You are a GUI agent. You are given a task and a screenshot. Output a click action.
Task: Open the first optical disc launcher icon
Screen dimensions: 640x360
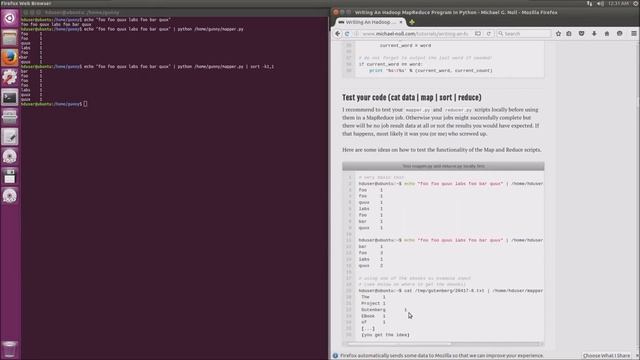coord(10,156)
